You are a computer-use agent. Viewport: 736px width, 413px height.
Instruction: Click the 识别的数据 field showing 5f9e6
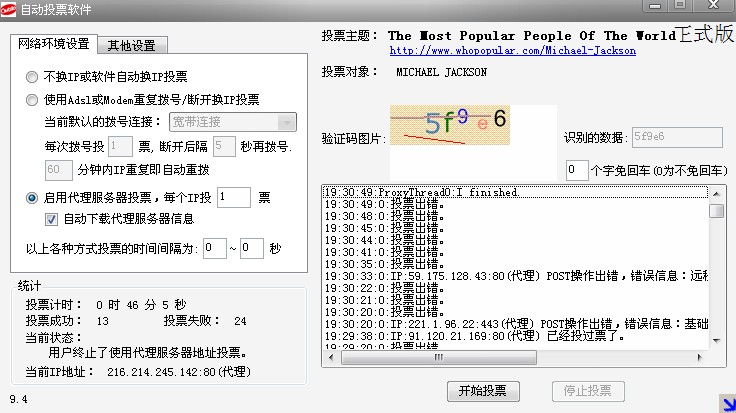tap(677, 138)
